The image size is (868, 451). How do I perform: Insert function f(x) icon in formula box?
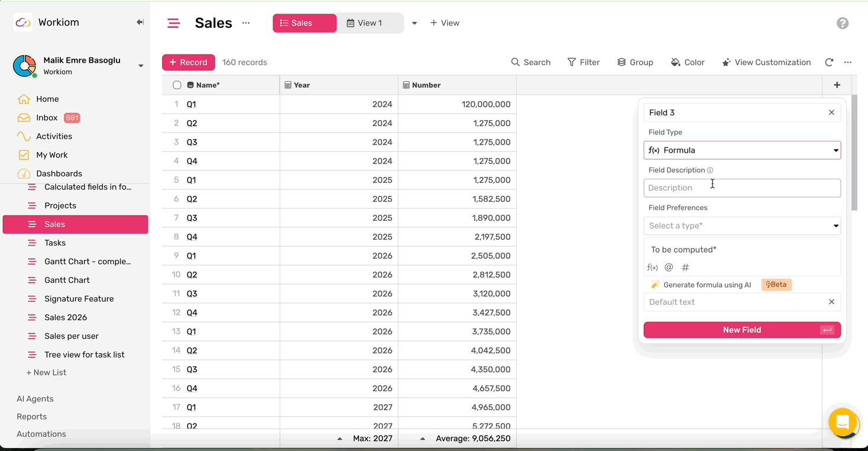coord(653,268)
